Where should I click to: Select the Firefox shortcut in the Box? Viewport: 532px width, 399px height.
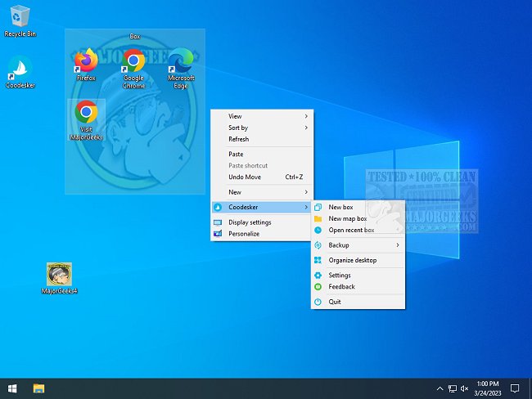coord(86,65)
